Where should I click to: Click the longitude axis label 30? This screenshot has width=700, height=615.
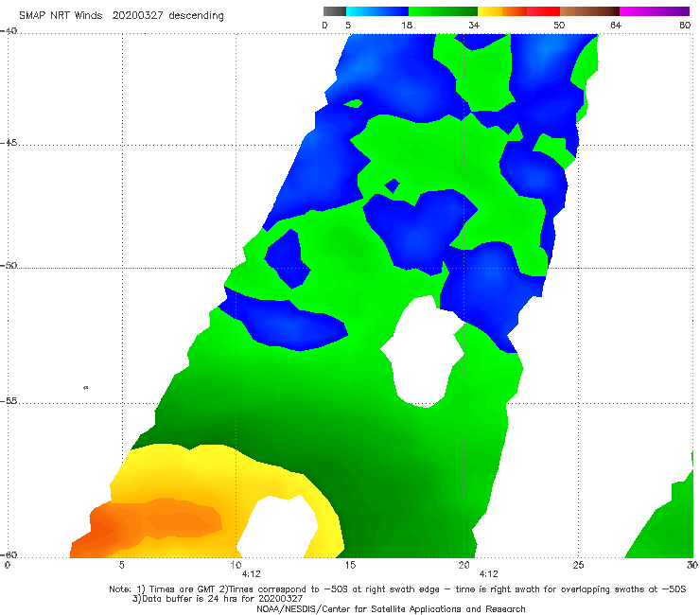(692, 566)
